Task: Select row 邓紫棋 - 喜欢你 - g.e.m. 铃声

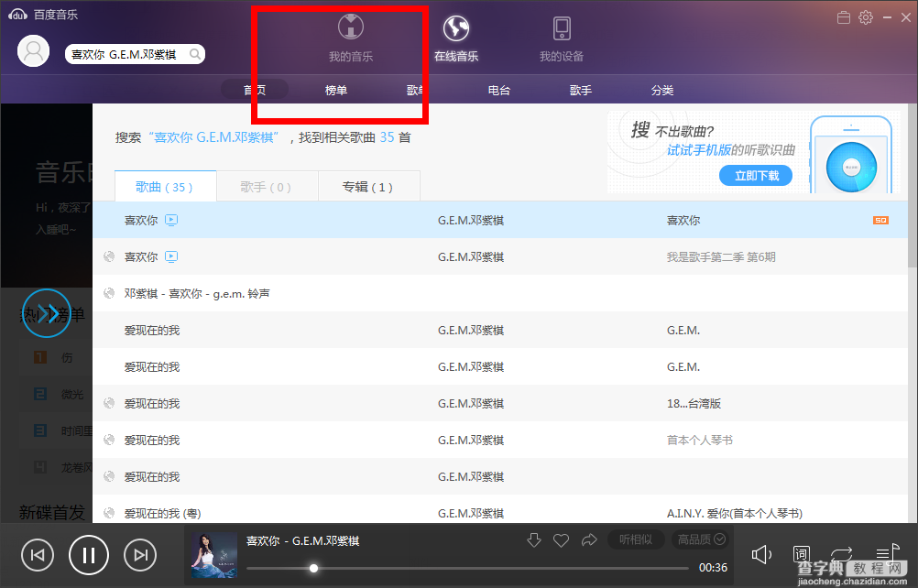Action: (x=500, y=293)
